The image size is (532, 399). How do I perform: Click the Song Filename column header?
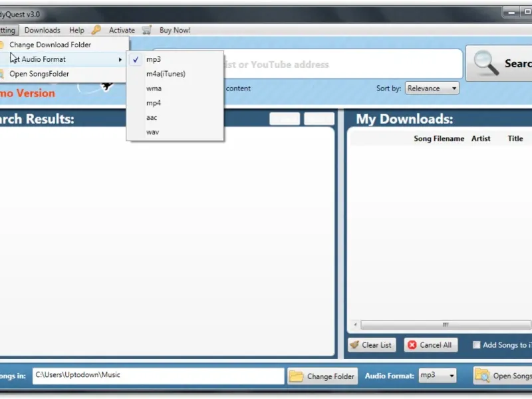tap(439, 138)
